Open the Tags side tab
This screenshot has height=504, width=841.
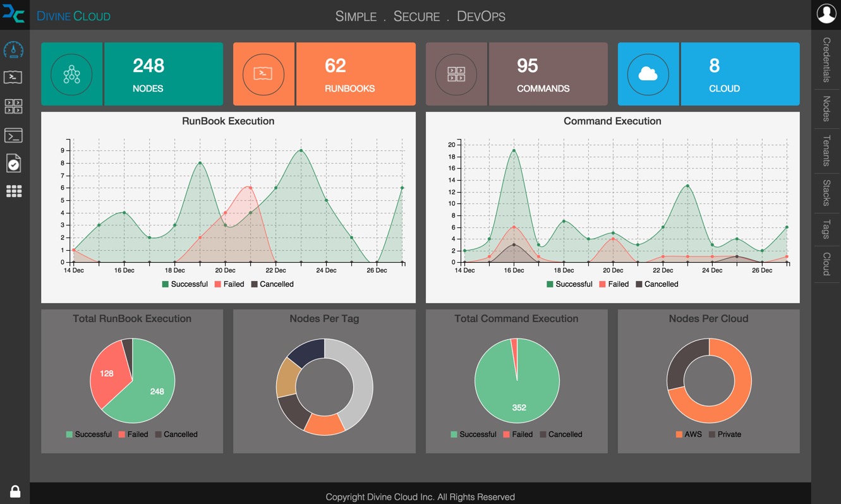pos(826,229)
